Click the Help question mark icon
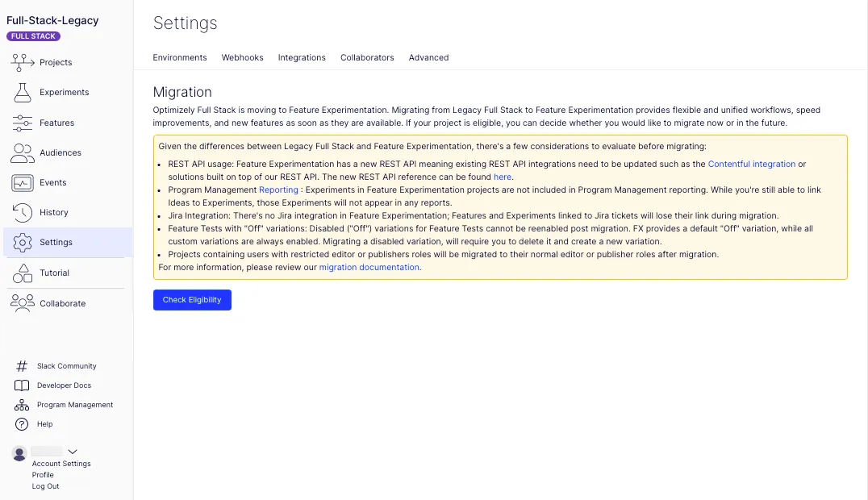The height and width of the screenshot is (500, 868). (22, 424)
